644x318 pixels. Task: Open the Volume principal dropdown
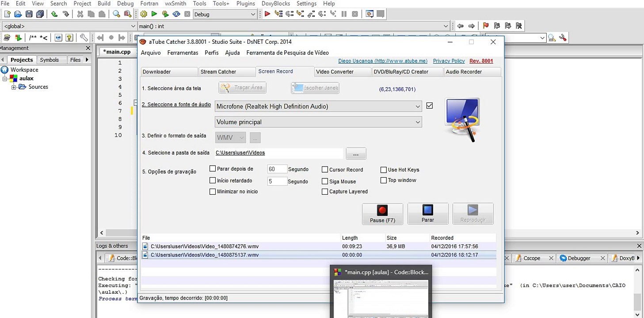pyautogui.click(x=318, y=122)
